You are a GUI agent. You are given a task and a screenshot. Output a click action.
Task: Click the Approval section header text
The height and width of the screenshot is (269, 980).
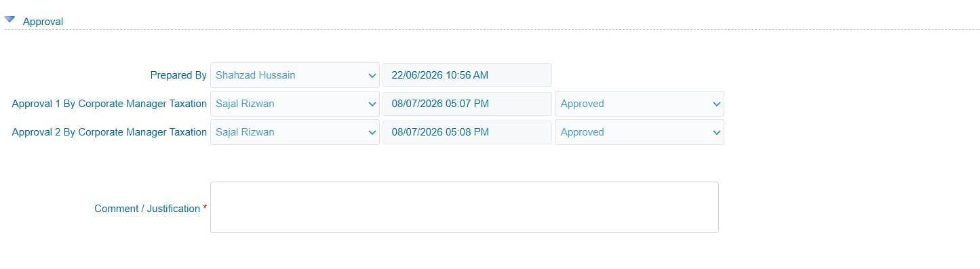click(43, 22)
